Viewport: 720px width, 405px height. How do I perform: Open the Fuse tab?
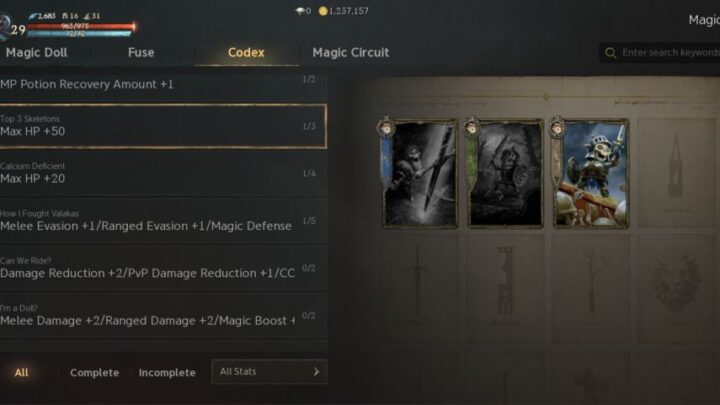tap(141, 53)
